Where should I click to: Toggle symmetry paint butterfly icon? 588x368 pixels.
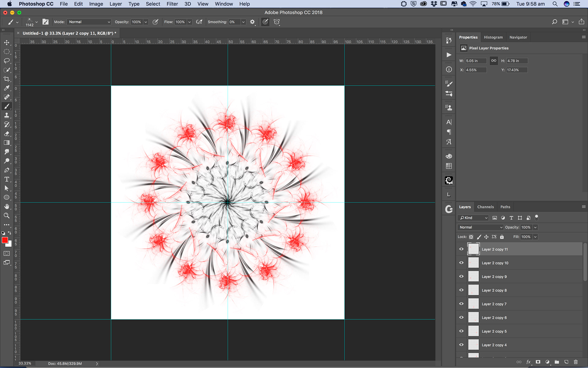277,22
